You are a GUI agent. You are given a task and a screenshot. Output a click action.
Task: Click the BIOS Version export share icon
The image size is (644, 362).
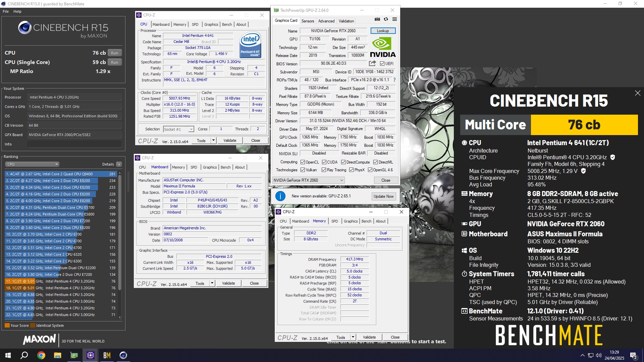(372, 63)
